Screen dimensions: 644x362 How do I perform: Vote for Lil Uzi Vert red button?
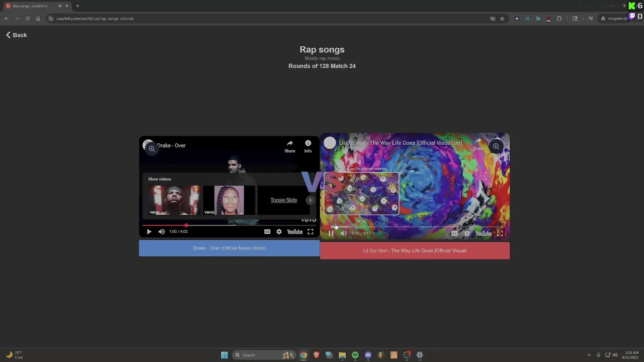[x=415, y=251]
